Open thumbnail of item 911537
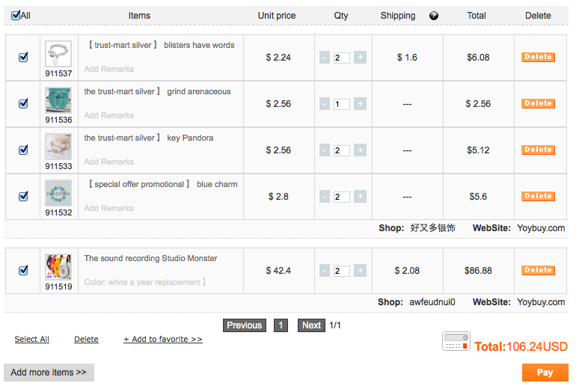The image size is (588, 386). tap(58, 54)
